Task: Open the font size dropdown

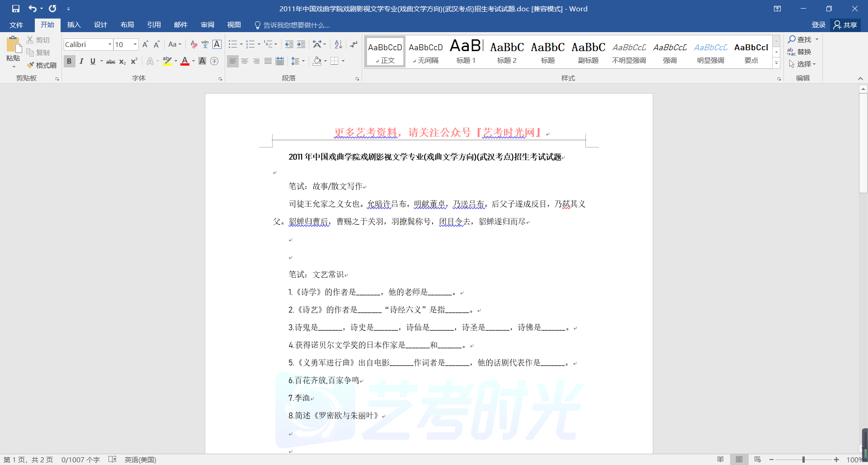Action: (135, 44)
